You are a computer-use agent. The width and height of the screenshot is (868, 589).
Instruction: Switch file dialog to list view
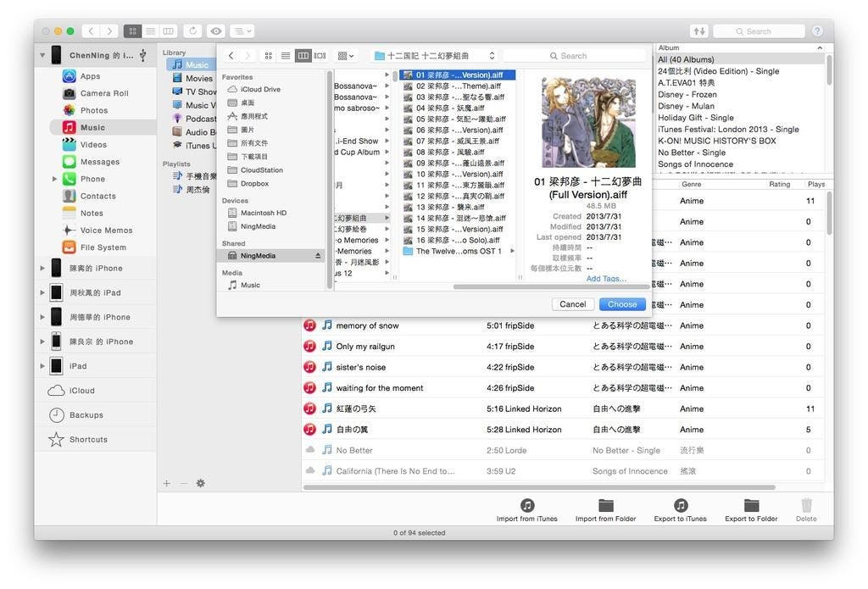286,56
